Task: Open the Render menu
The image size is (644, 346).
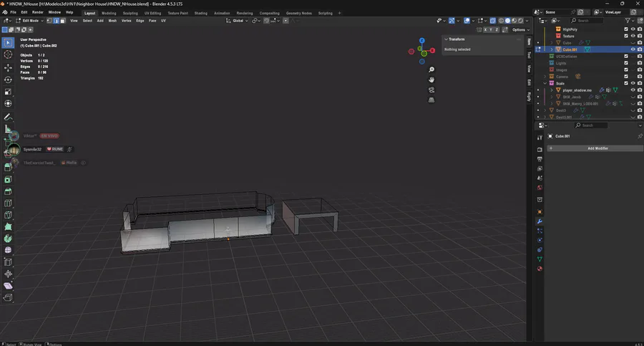Action: (37, 12)
